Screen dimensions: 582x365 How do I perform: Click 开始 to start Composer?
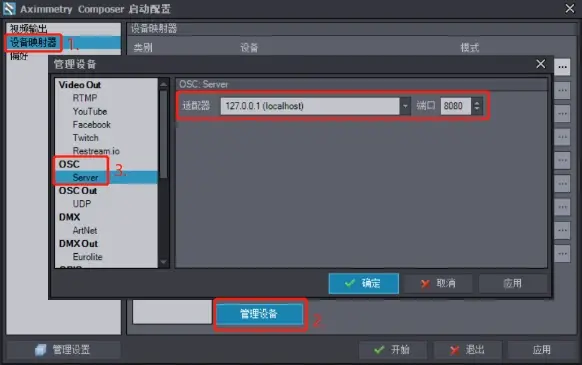tap(392, 349)
